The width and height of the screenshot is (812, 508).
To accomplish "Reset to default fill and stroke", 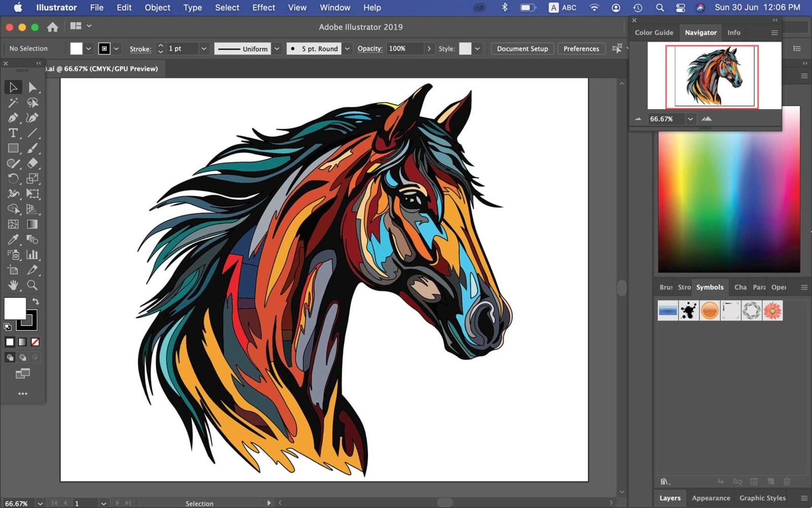I will point(8,327).
